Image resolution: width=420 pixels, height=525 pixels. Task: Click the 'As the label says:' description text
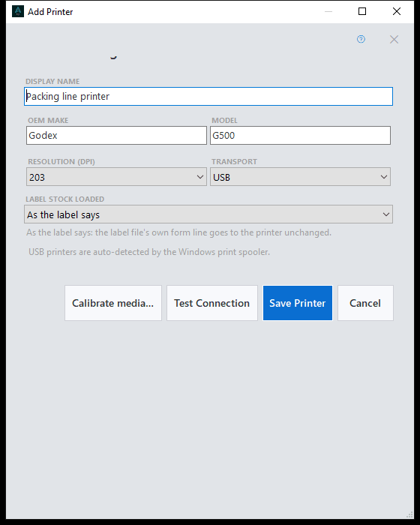(x=178, y=232)
